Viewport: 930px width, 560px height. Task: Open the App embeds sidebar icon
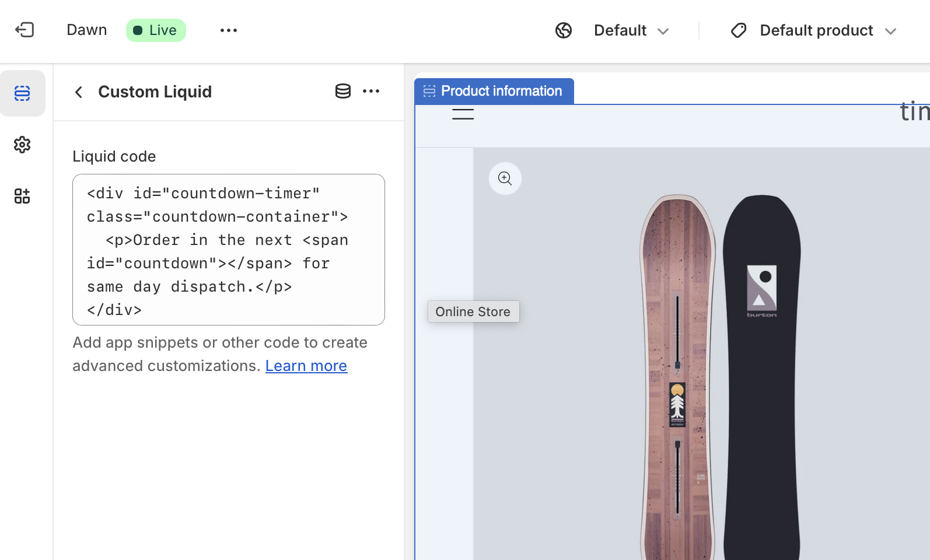click(x=22, y=196)
